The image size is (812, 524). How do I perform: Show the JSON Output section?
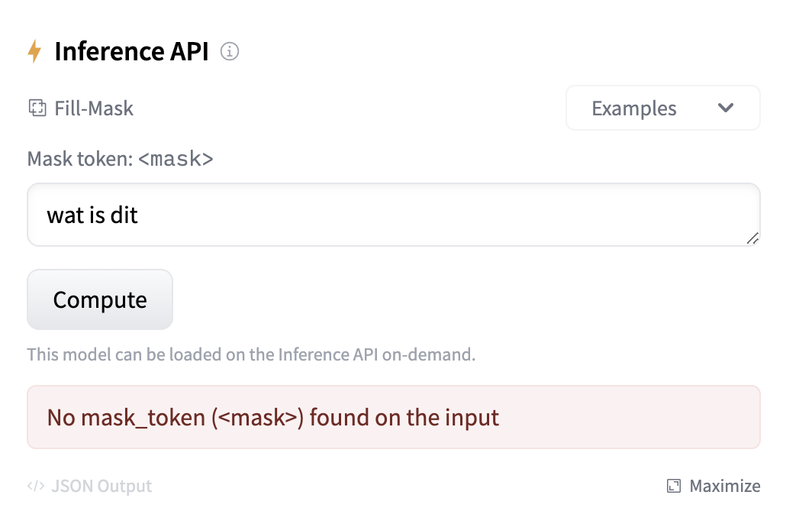click(x=101, y=486)
